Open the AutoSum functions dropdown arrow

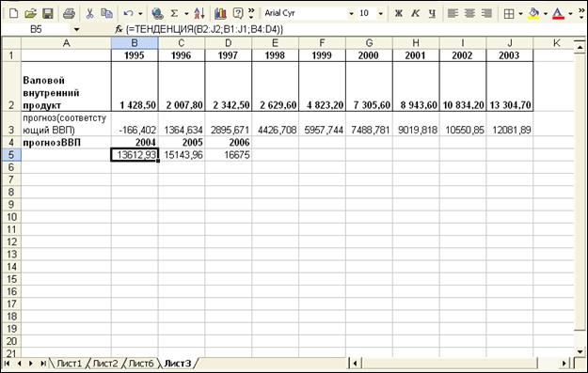pos(186,14)
